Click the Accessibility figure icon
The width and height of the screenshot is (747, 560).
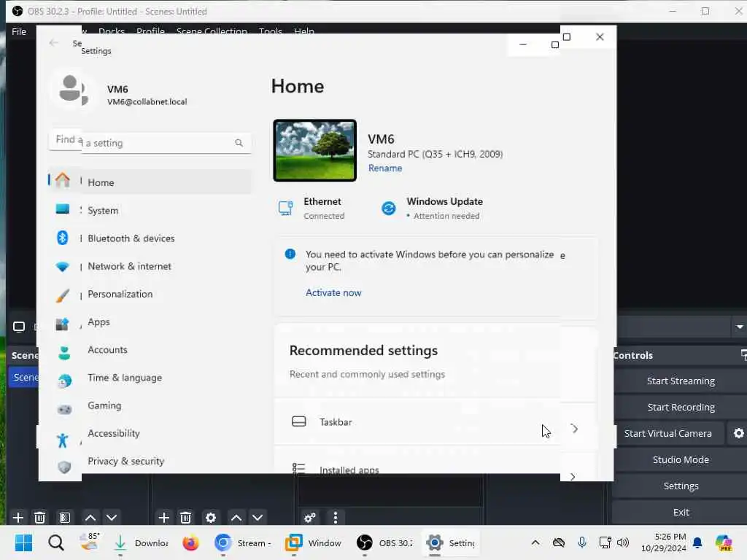click(63, 440)
